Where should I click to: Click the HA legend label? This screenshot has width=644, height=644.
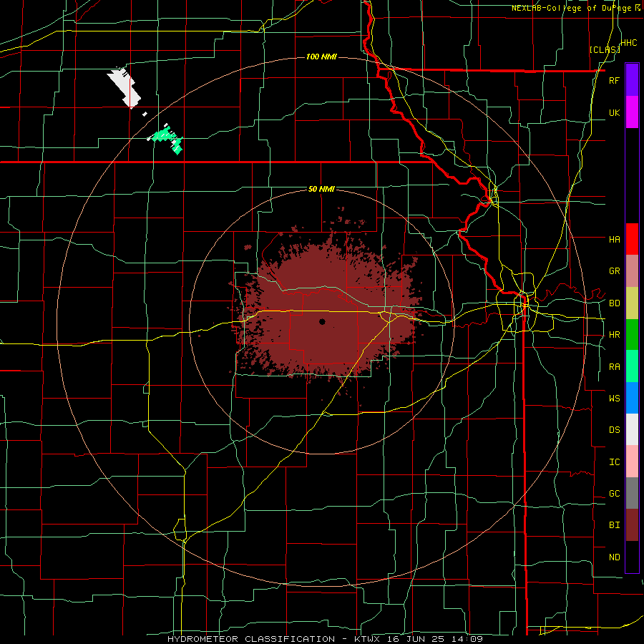point(614,239)
